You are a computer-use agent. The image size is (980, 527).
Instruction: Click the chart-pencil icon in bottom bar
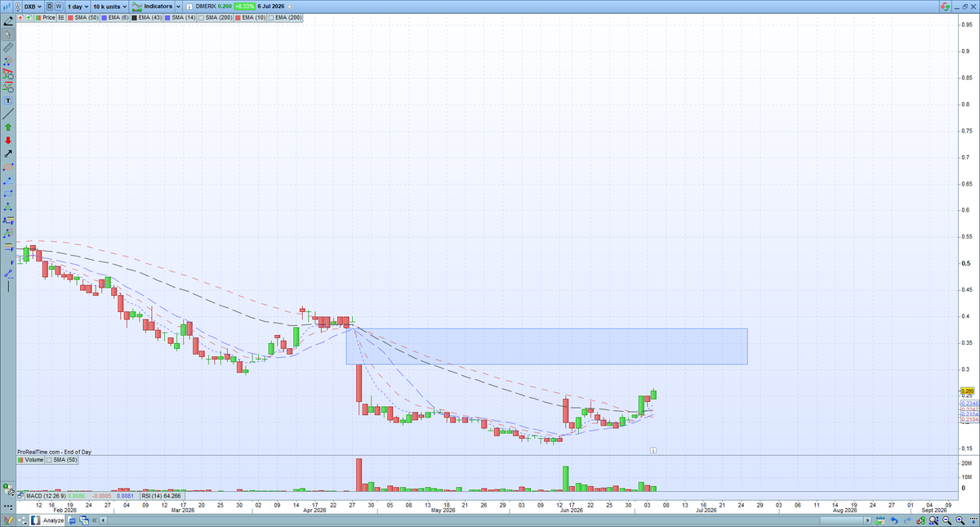click(8, 520)
